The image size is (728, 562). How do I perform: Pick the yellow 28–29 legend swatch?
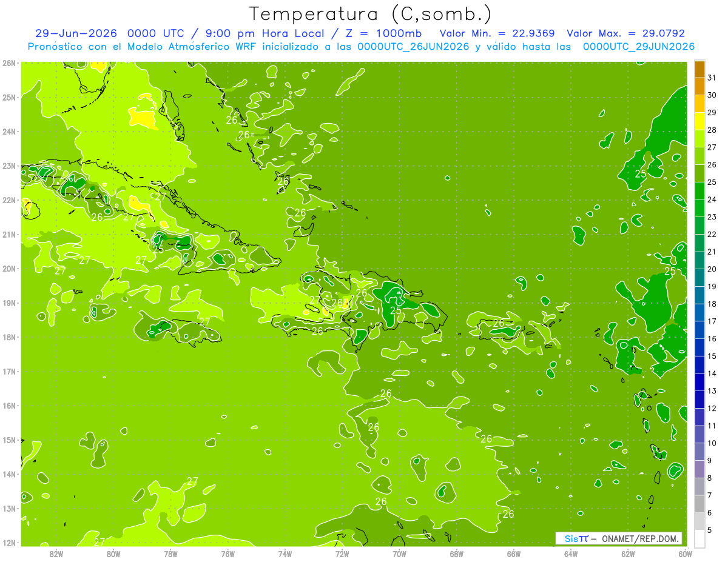[x=699, y=121]
